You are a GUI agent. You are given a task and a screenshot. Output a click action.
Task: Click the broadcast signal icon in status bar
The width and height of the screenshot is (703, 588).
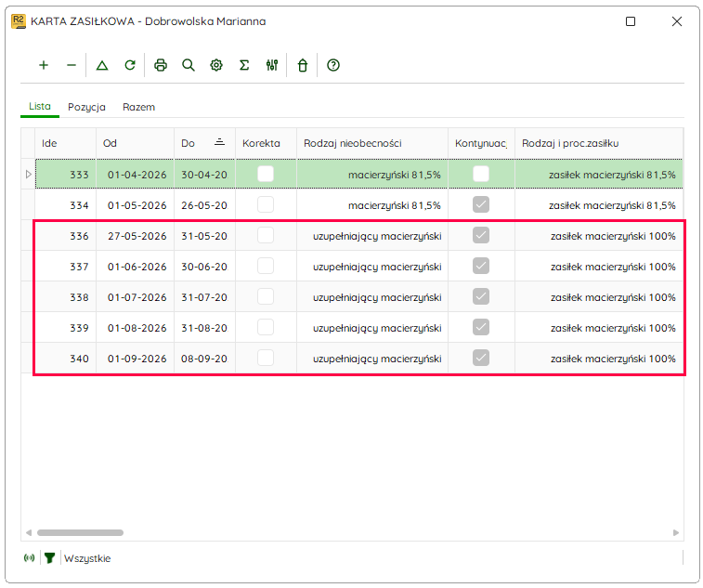pyautogui.click(x=29, y=558)
